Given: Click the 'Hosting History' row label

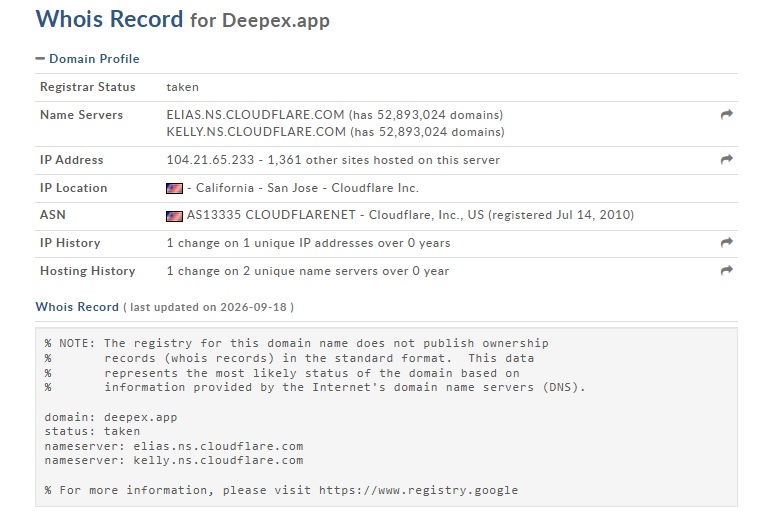Looking at the screenshot, I should click(87, 271).
